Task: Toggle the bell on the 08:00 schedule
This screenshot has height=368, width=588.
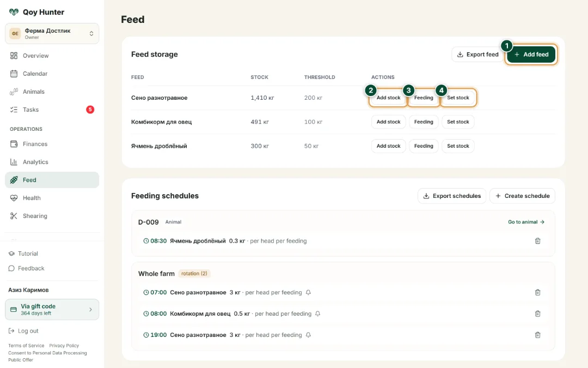Action: click(x=317, y=313)
